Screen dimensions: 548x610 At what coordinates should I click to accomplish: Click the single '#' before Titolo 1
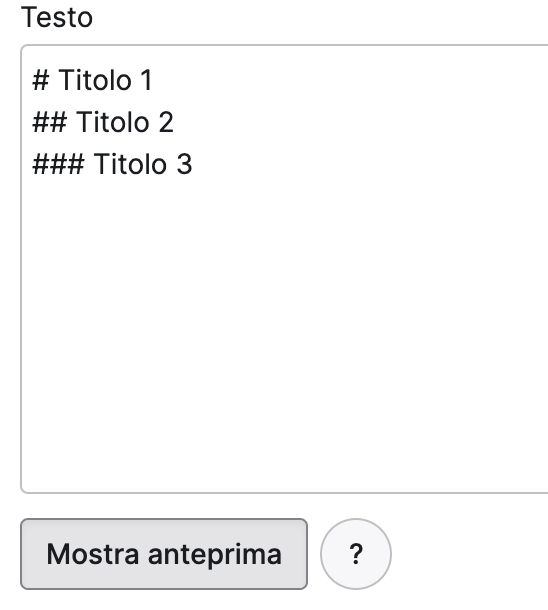[x=41, y=81]
